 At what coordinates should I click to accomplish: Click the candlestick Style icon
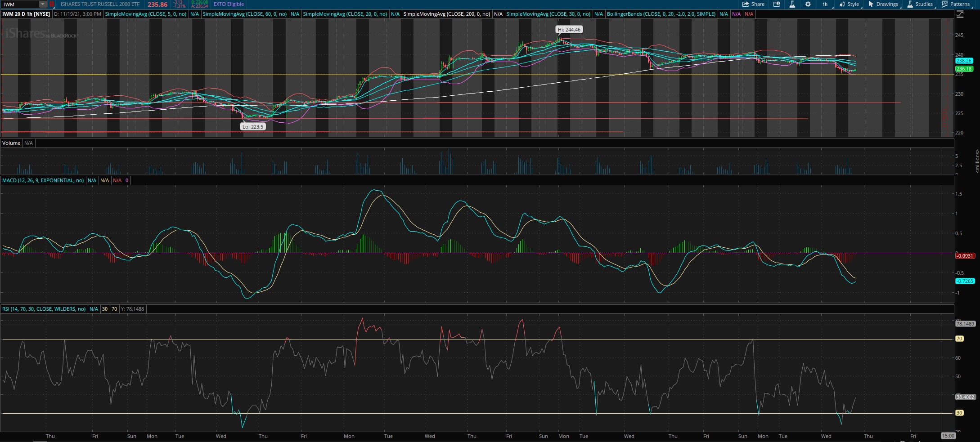(x=842, y=4)
